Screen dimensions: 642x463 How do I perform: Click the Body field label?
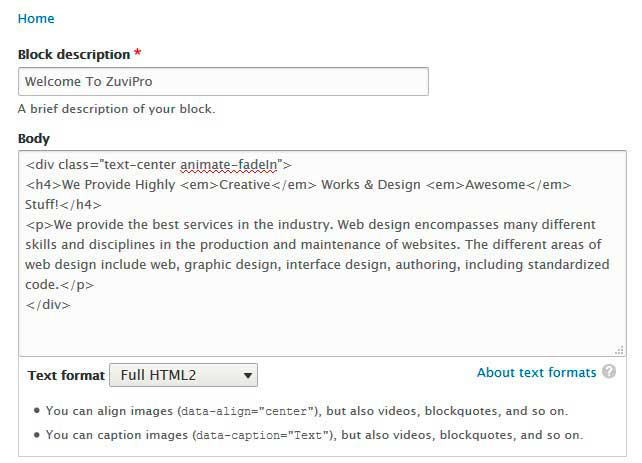click(x=34, y=138)
